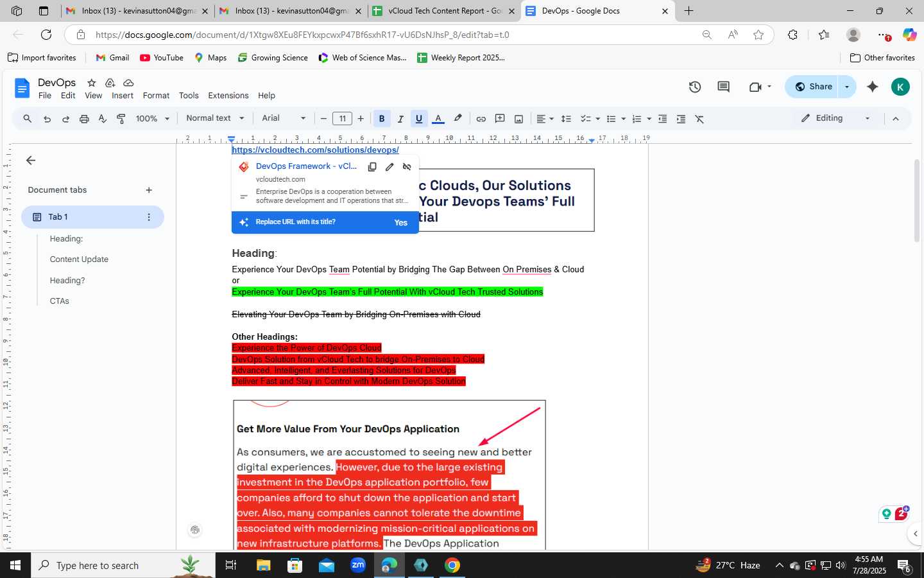
Task: Start a video call with the camera icon
Action: 755,87
